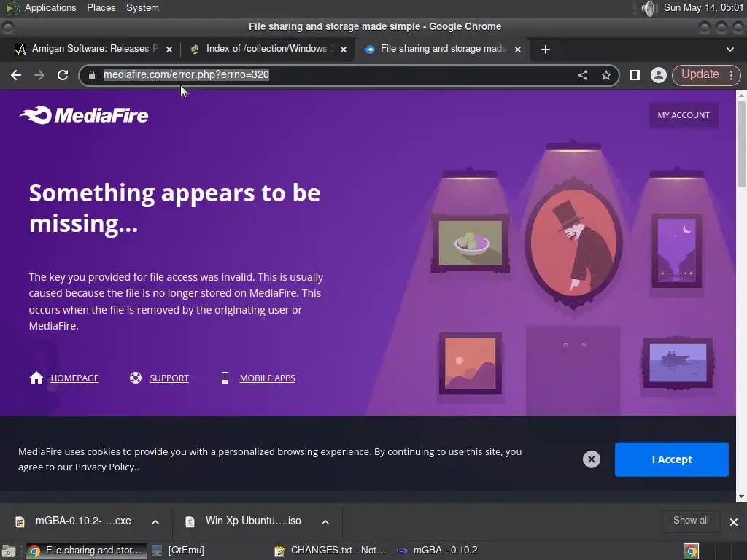Close the downloads bar
The image size is (747, 560).
point(734,522)
